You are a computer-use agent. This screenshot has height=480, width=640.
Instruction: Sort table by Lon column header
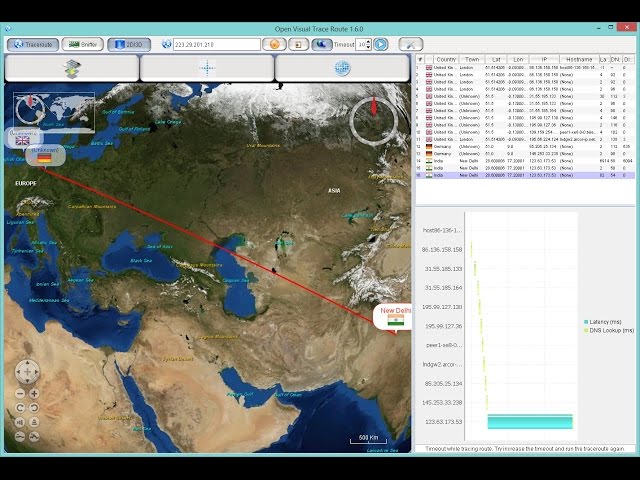coord(518,60)
